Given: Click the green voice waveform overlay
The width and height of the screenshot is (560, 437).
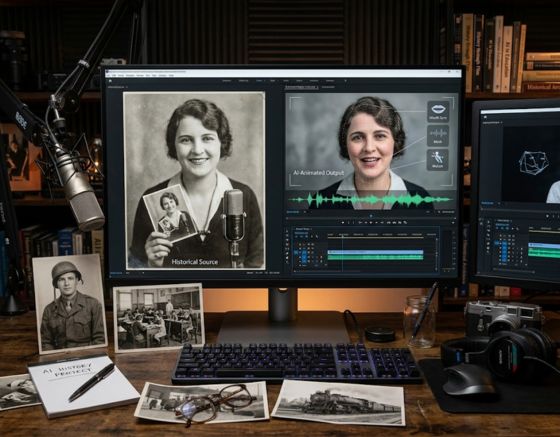Looking at the screenshot, I should [x=371, y=200].
